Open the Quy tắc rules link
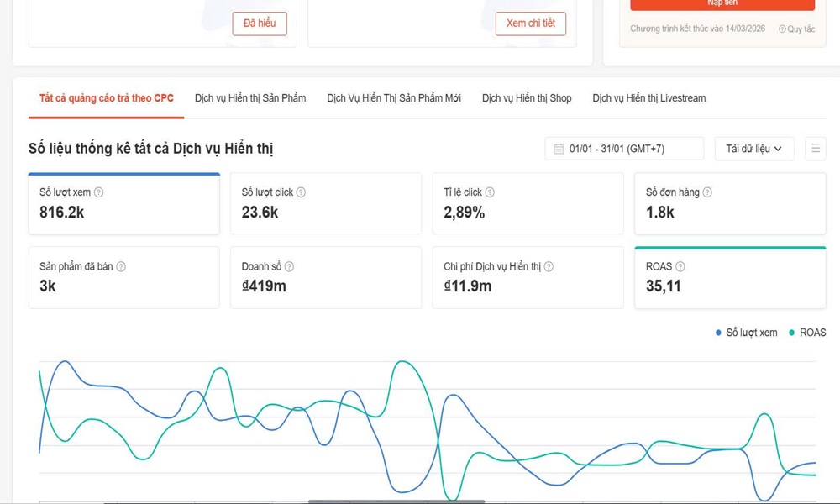840x504 pixels. (x=796, y=29)
